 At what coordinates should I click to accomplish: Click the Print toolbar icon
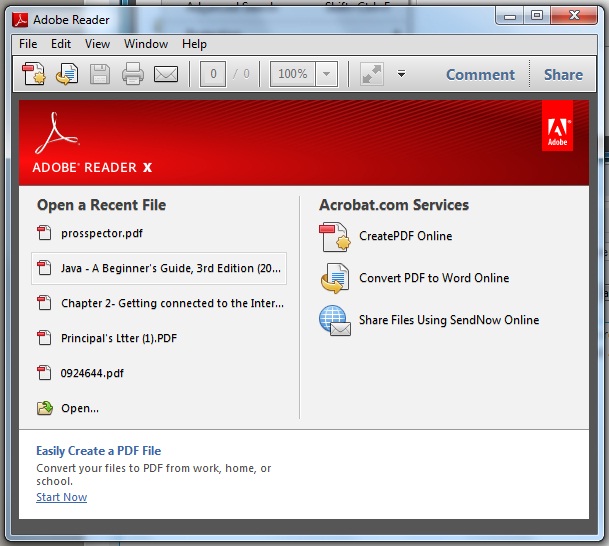[x=132, y=74]
